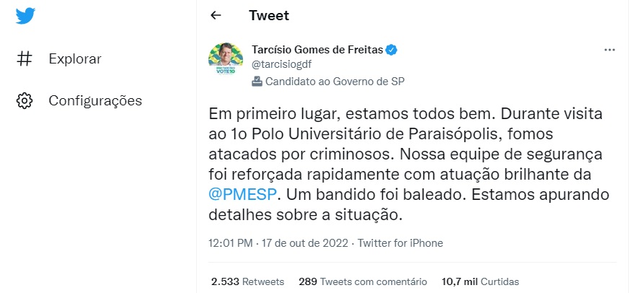View the 2.533 Retweets list
Viewport: 644px width, 293px height.
247,281
